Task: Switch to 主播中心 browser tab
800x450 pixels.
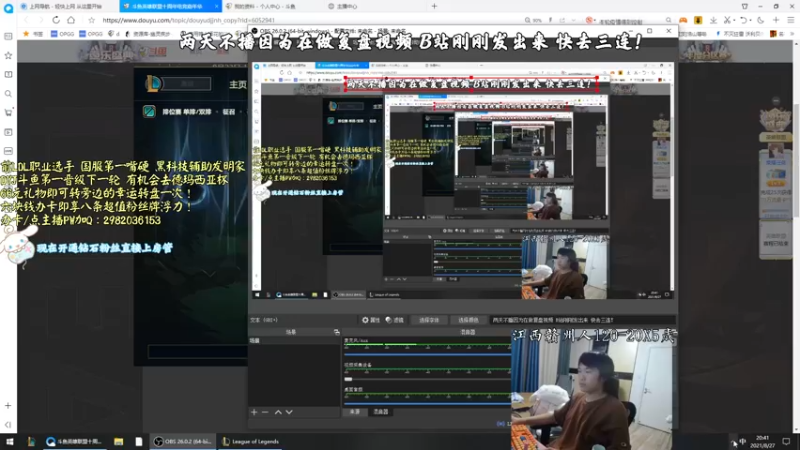Action: (x=347, y=6)
